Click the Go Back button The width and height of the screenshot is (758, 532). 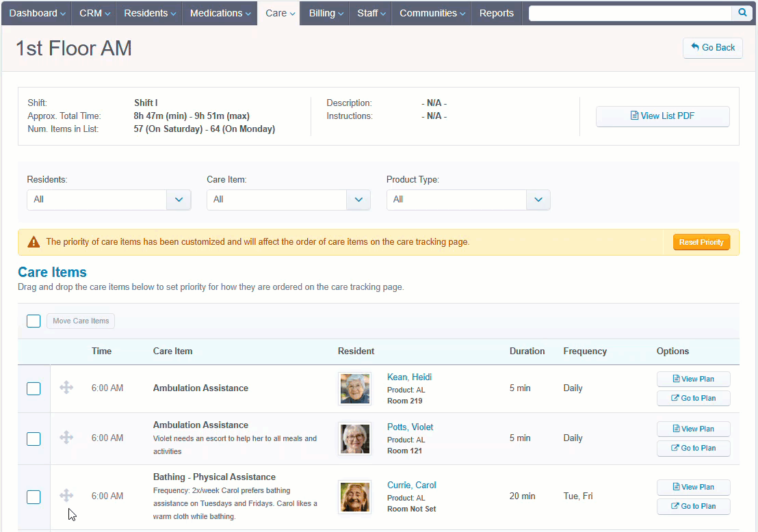pos(713,48)
